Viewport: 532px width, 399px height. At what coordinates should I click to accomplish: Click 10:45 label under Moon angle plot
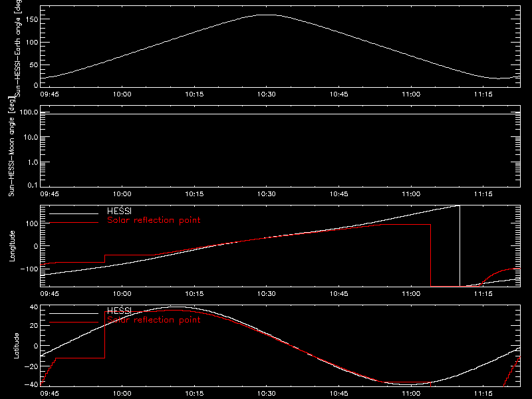click(338, 194)
